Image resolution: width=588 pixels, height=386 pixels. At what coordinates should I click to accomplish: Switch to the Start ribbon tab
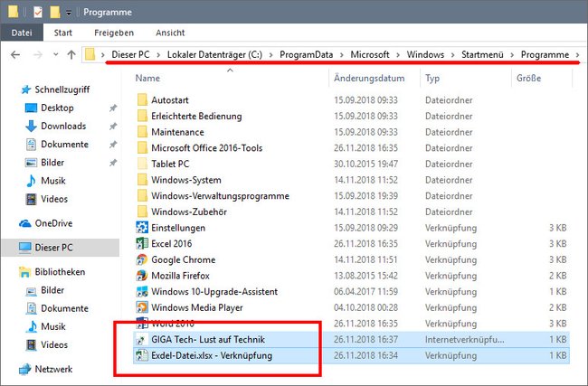click(62, 33)
